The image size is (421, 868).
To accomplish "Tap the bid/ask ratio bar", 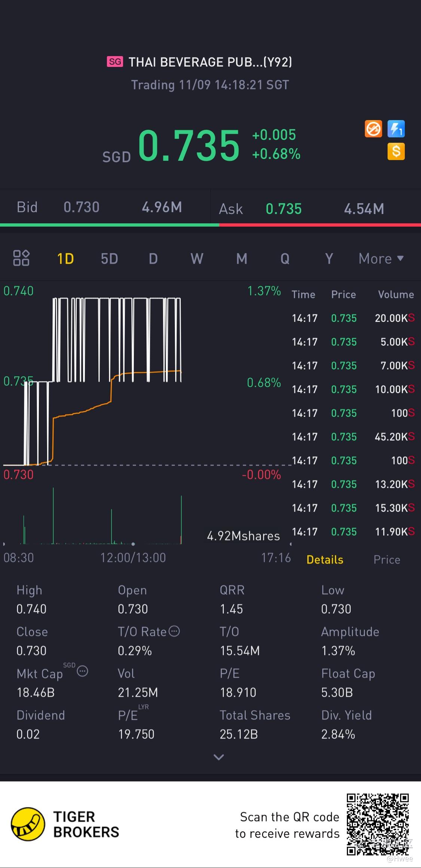I will coord(210,225).
